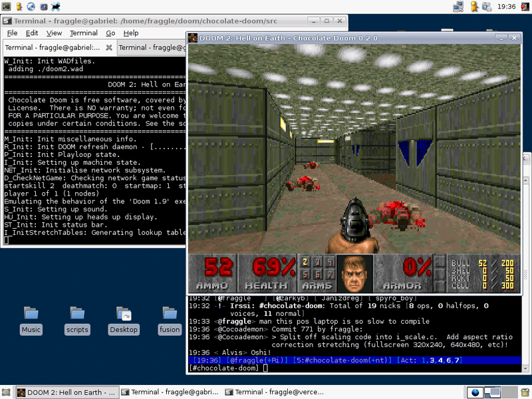Open the fusion folder on the desktop

(x=170, y=321)
